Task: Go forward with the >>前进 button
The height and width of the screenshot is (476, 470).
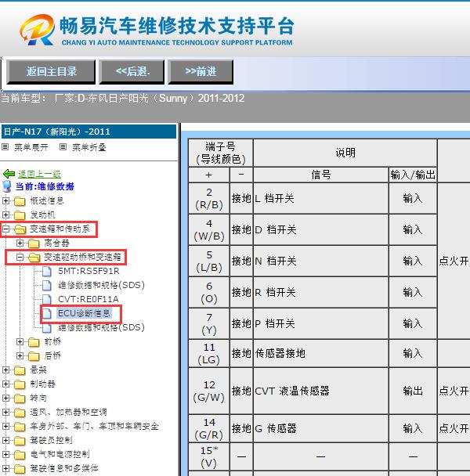Action: pos(201,72)
